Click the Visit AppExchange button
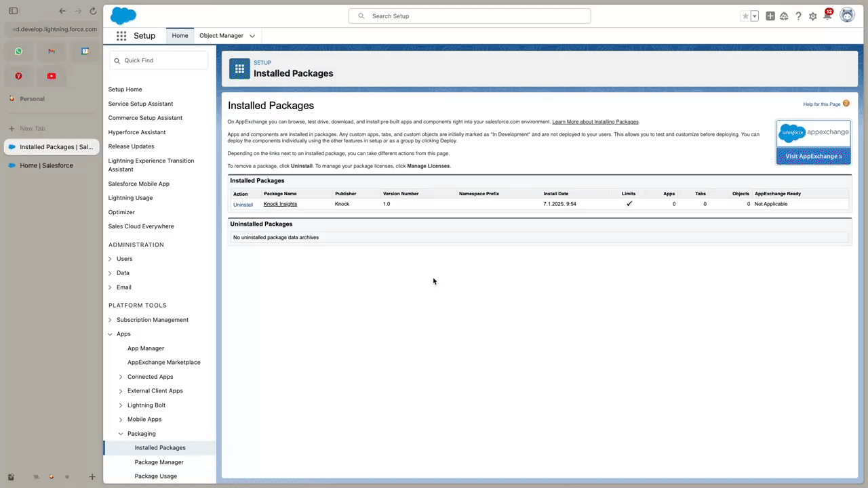This screenshot has height=488, width=868. (813, 157)
